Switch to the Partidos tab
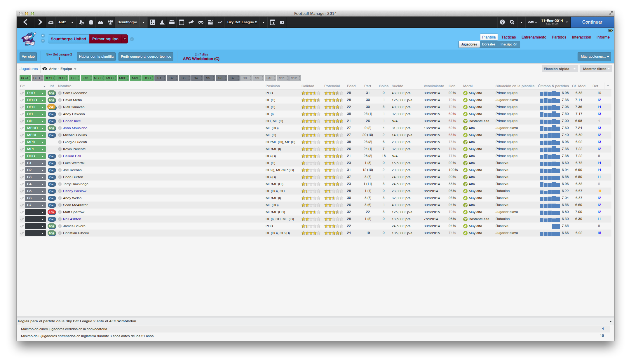Screen dimensions: 631x364 (x=559, y=37)
